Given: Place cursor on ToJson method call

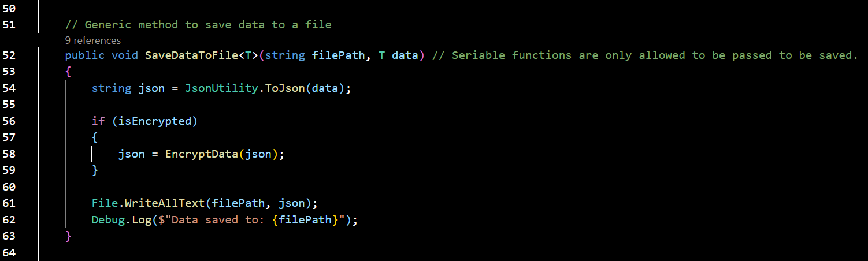Looking at the screenshot, I should [x=284, y=88].
